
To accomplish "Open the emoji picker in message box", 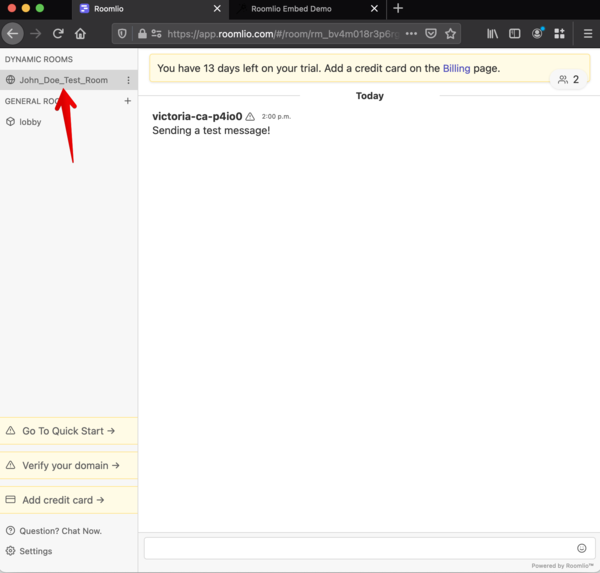I will tap(582, 548).
